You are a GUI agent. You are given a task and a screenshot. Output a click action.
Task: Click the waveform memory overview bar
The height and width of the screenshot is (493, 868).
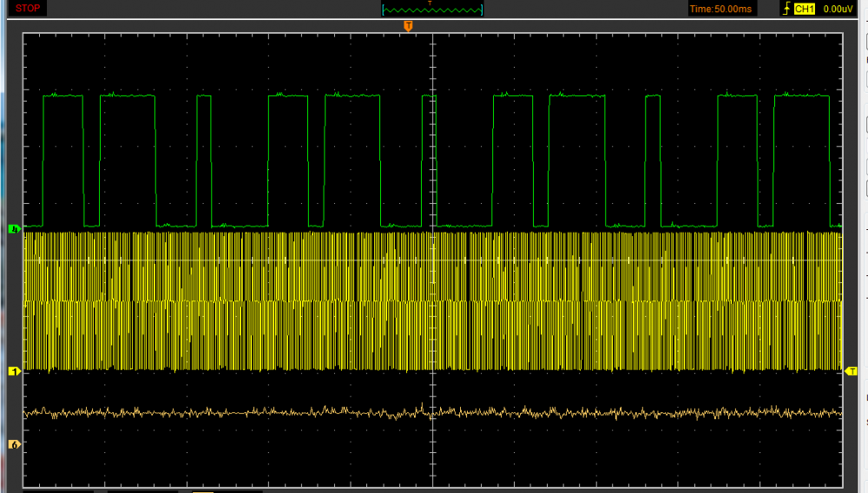pos(432,10)
